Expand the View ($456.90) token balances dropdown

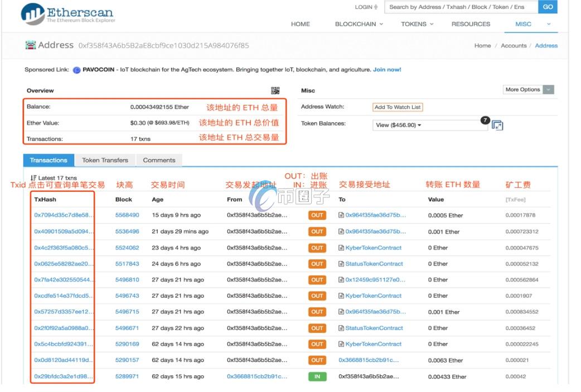click(399, 125)
